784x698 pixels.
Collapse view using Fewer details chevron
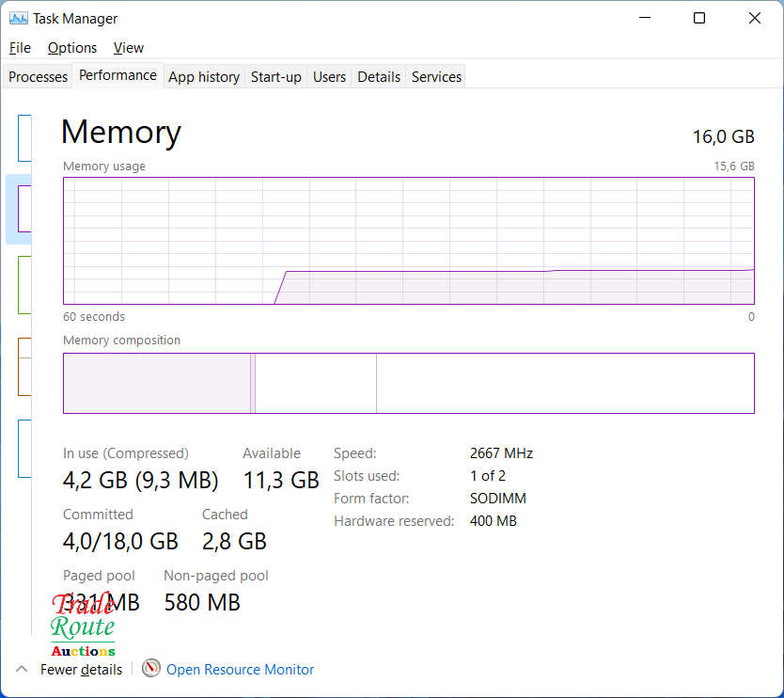21,669
